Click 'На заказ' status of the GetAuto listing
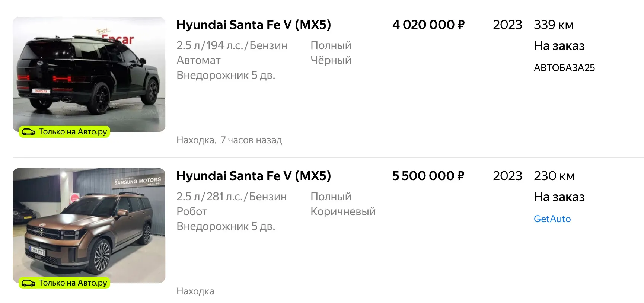The width and height of the screenshot is (644, 303). click(559, 197)
